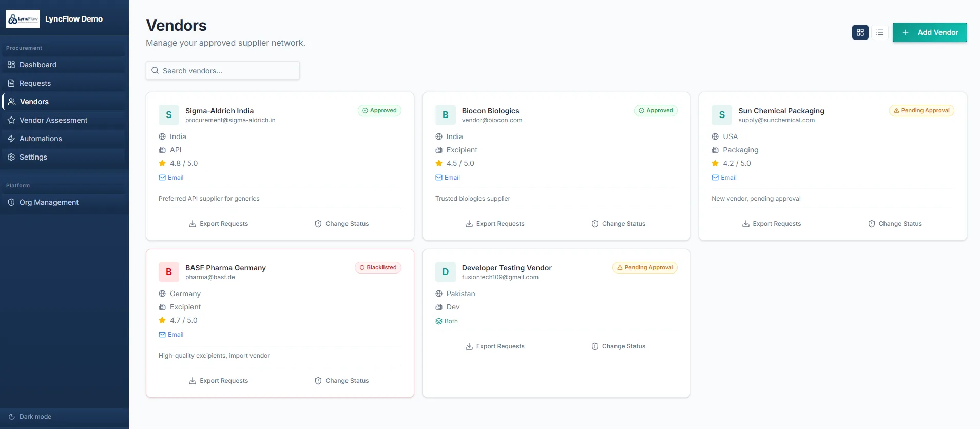
Task: Click the building icon next to API
Action: [162, 150]
